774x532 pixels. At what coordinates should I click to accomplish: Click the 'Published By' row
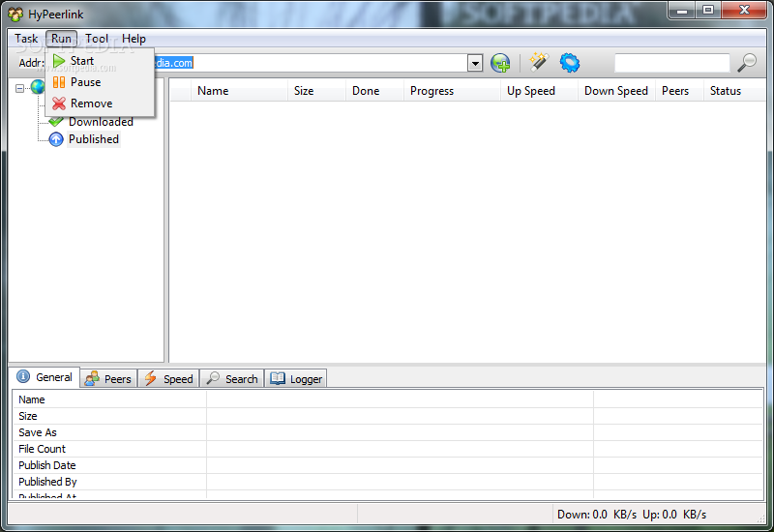[388, 481]
